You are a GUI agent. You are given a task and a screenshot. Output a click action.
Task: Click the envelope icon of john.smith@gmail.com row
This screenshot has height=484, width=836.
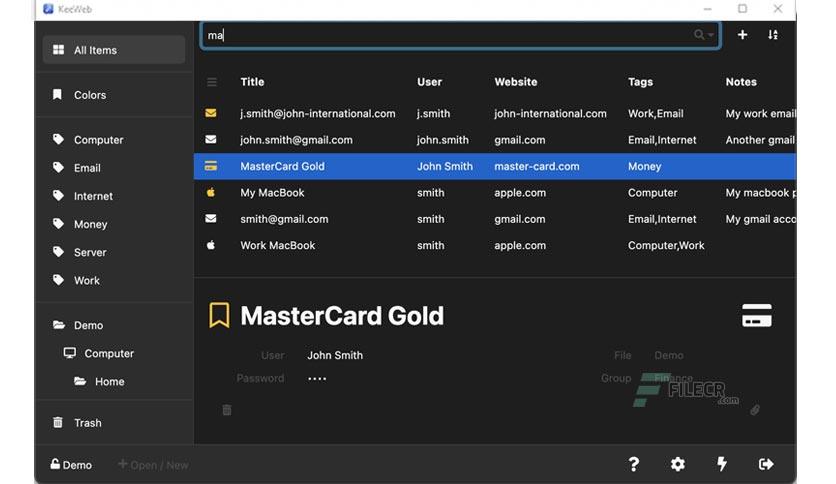pyautogui.click(x=211, y=139)
